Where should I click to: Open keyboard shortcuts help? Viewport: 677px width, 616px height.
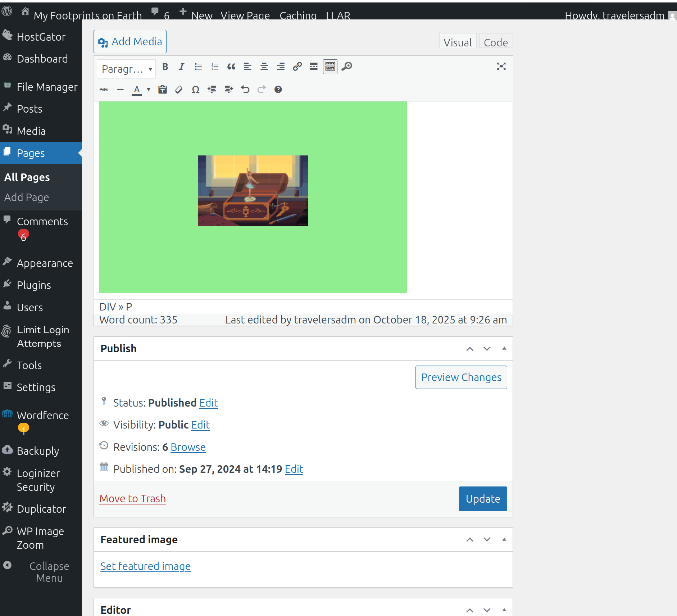[278, 90]
